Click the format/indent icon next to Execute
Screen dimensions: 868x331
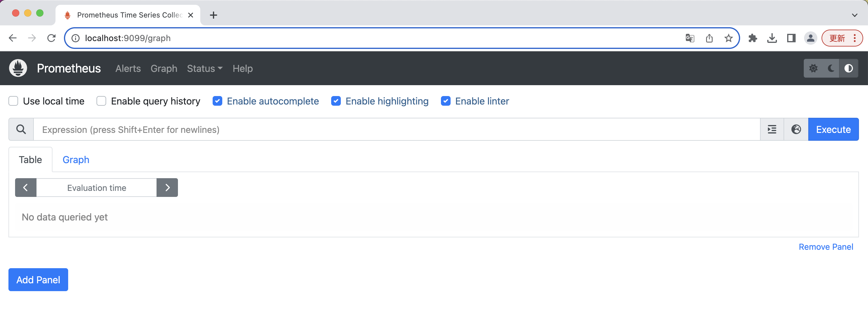(x=772, y=129)
